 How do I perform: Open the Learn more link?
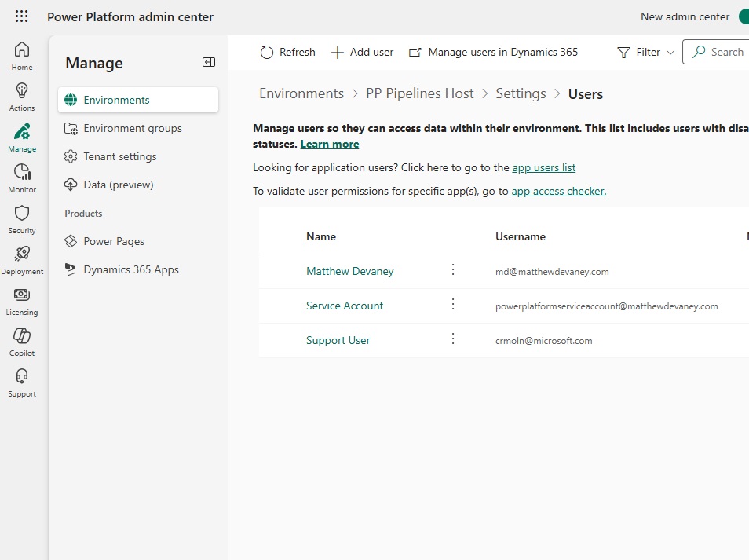tap(330, 144)
